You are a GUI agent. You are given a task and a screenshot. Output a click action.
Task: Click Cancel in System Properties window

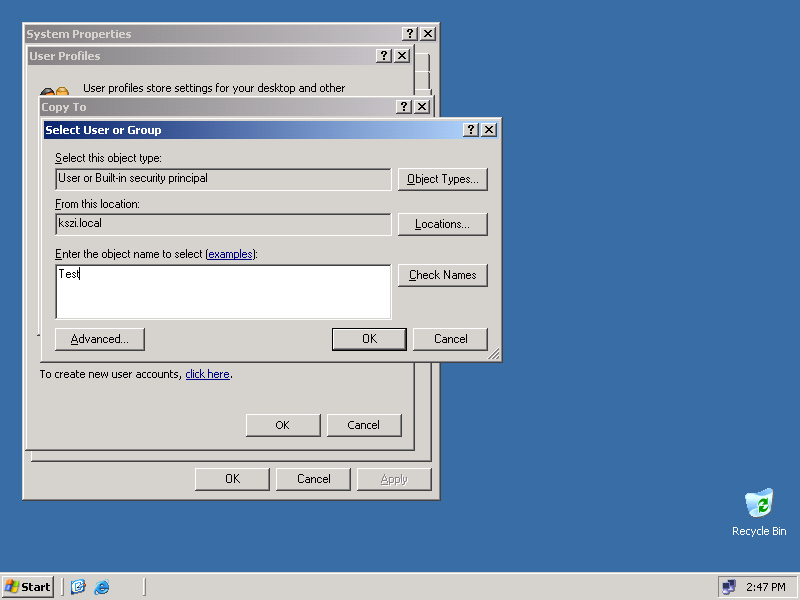[313, 479]
